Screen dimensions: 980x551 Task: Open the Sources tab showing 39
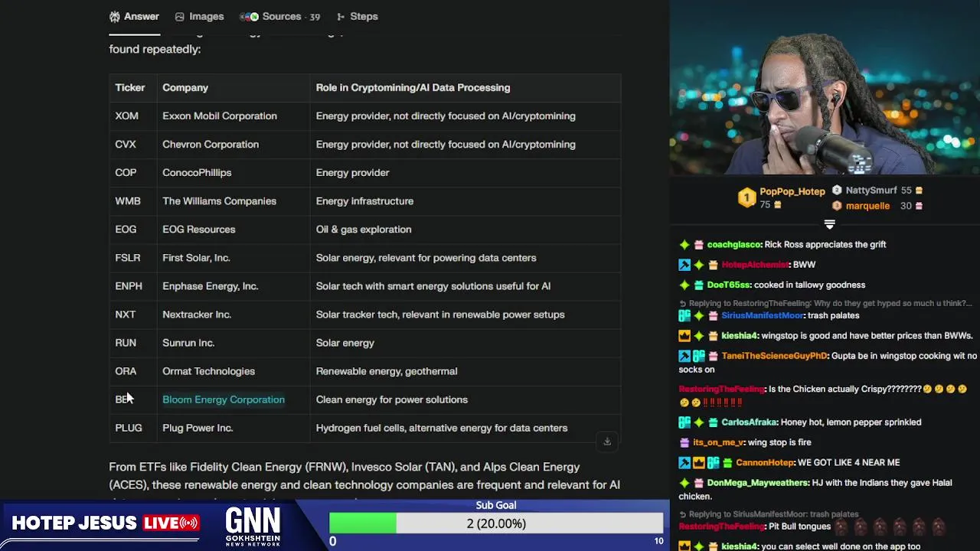(x=279, y=16)
